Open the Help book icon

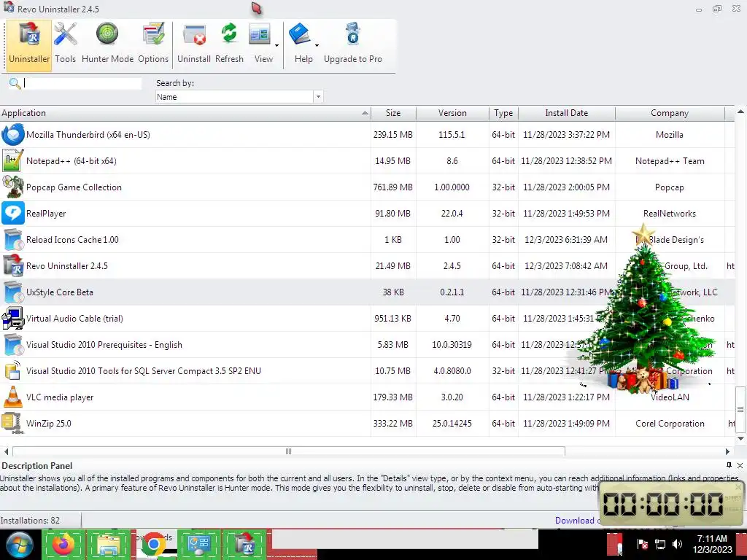300,35
